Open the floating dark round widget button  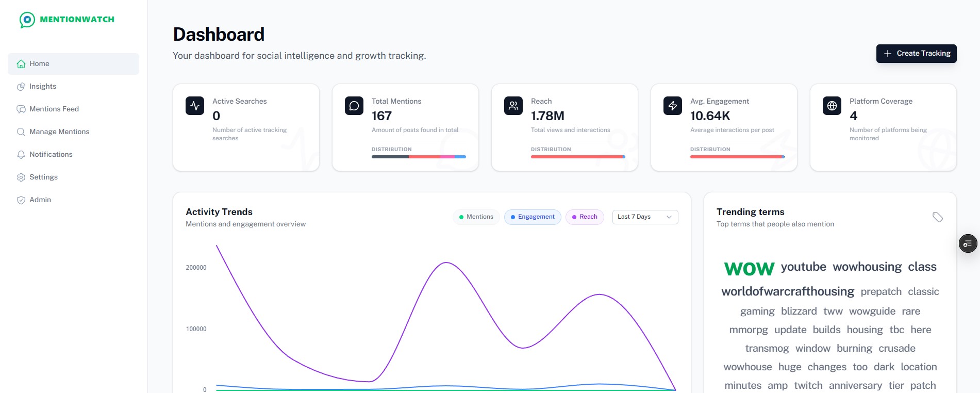tap(968, 243)
